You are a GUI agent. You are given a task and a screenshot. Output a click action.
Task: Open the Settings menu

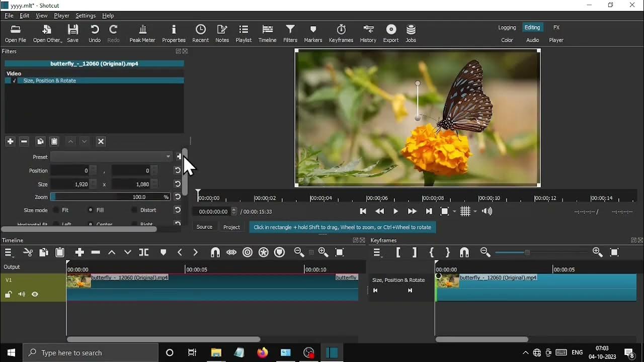click(86, 16)
